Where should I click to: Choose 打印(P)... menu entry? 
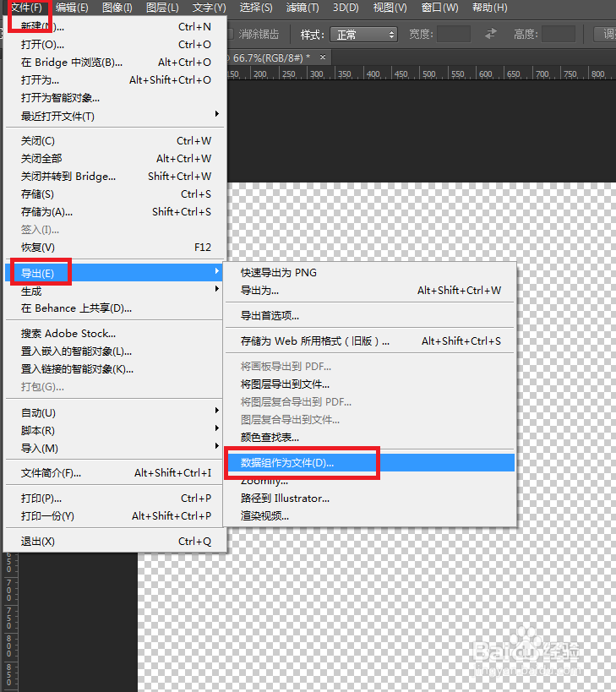coord(115,499)
